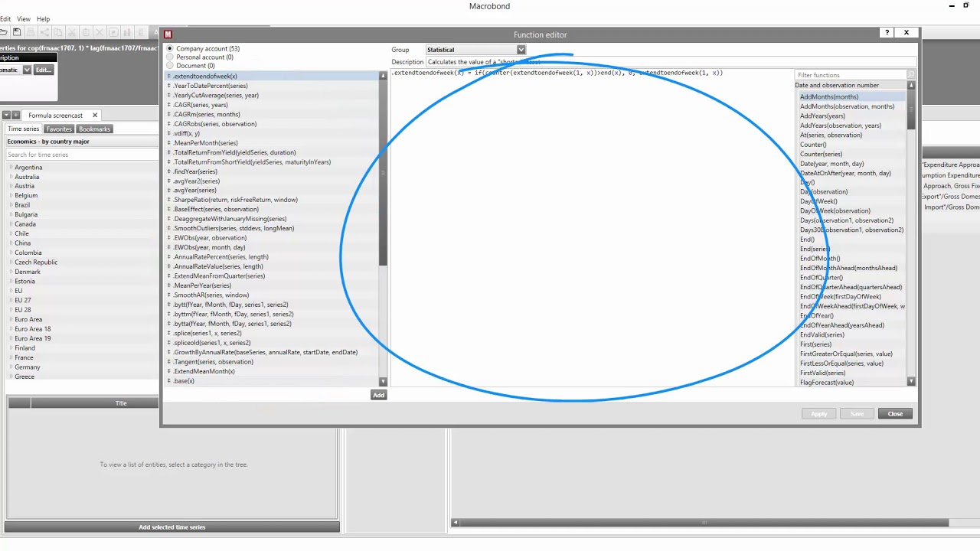Click the magnifier in Filter functions box
Screen dimensions: 980x551
coord(911,75)
